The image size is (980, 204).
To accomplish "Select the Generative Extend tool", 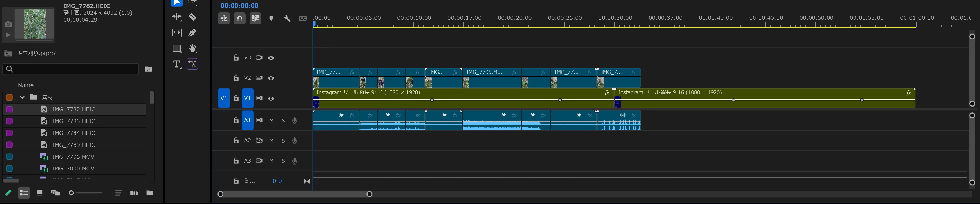I will click(x=192, y=64).
